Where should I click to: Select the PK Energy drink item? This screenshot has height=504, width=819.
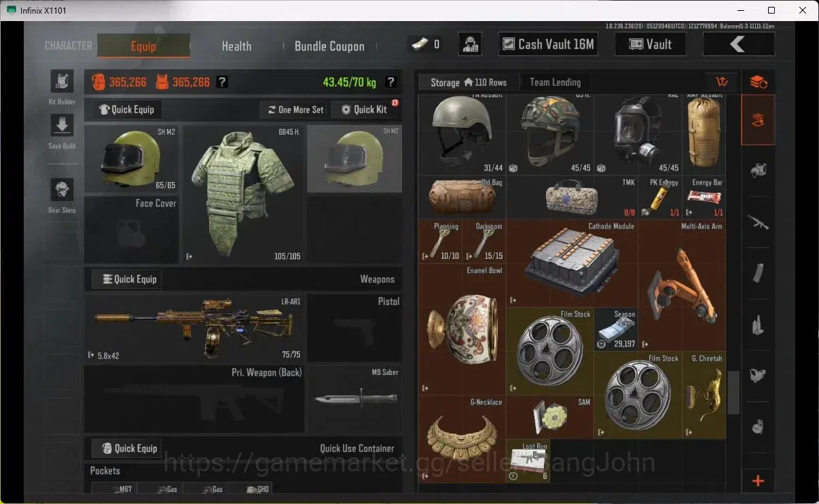[x=660, y=198]
